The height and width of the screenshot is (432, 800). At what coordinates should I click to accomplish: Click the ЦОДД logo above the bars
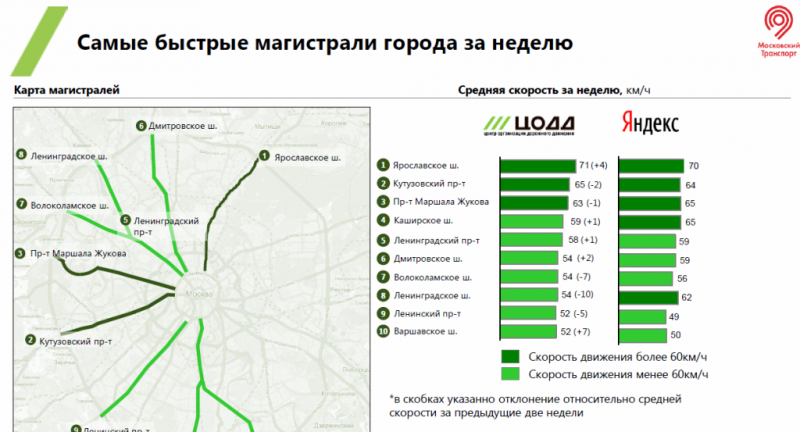(x=529, y=125)
